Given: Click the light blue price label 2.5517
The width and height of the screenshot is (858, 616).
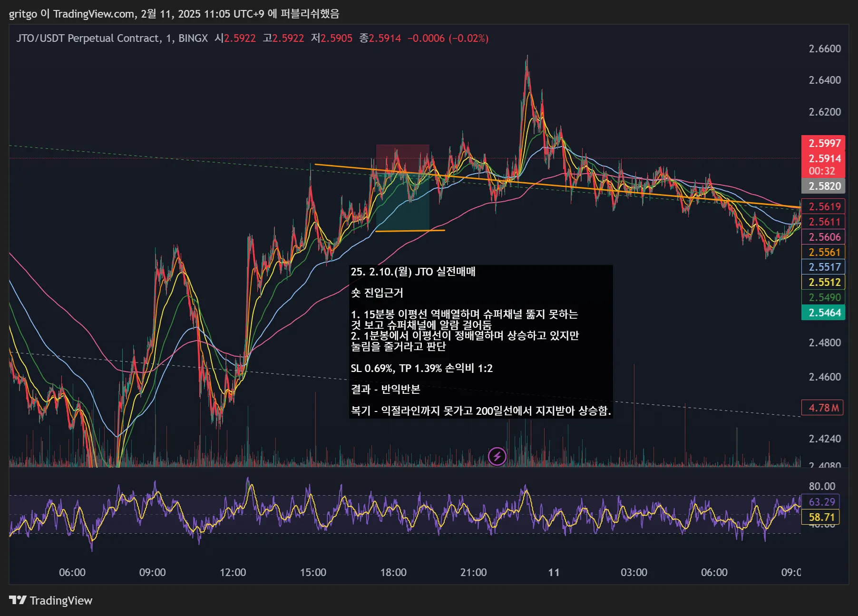Looking at the screenshot, I should click(824, 267).
